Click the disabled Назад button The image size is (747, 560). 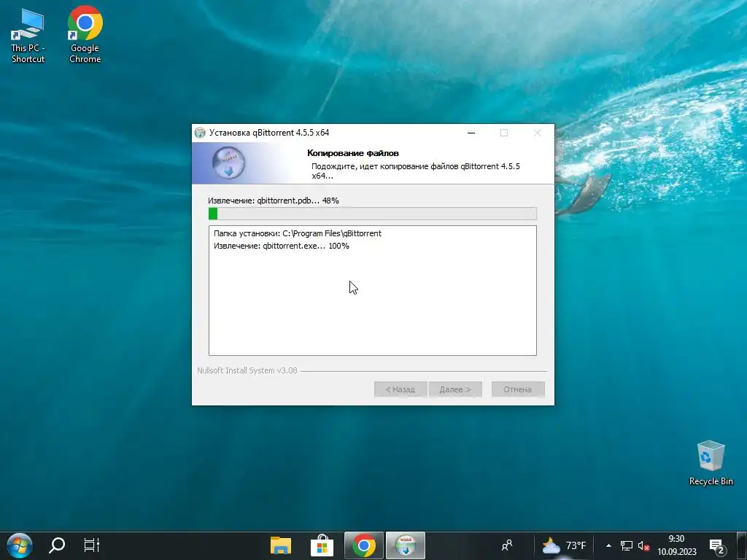pos(400,389)
